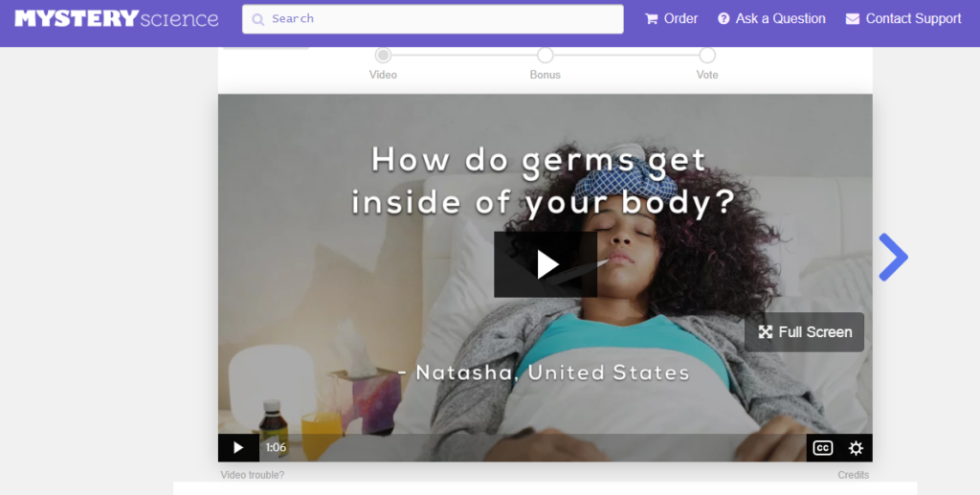Click the search magnifier icon
Screen dimensions: 980x495
tap(257, 19)
